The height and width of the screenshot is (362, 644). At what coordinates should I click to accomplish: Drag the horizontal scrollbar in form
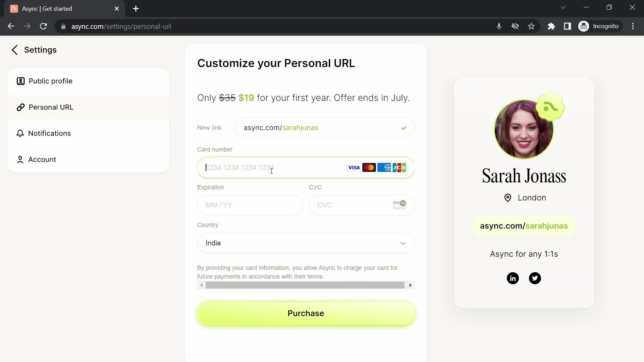[x=306, y=285]
